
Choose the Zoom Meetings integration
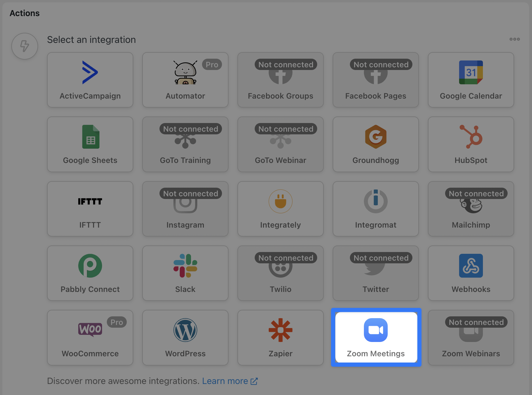[376, 337]
